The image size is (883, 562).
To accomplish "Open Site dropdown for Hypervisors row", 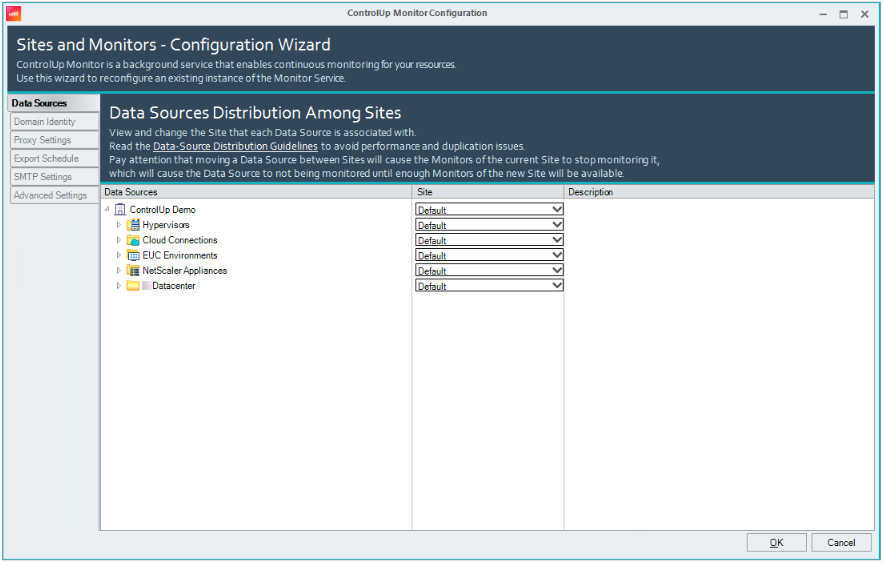I will (489, 225).
